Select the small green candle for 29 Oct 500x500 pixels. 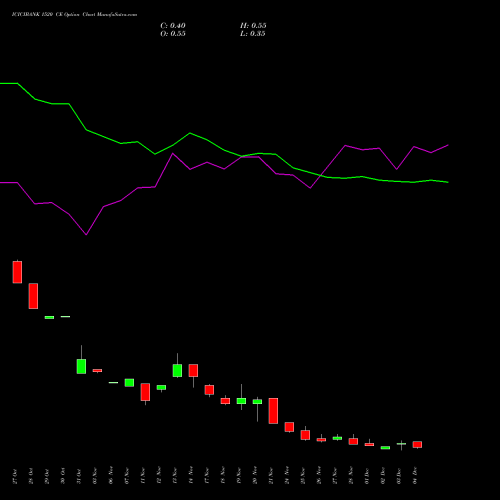pos(49,317)
